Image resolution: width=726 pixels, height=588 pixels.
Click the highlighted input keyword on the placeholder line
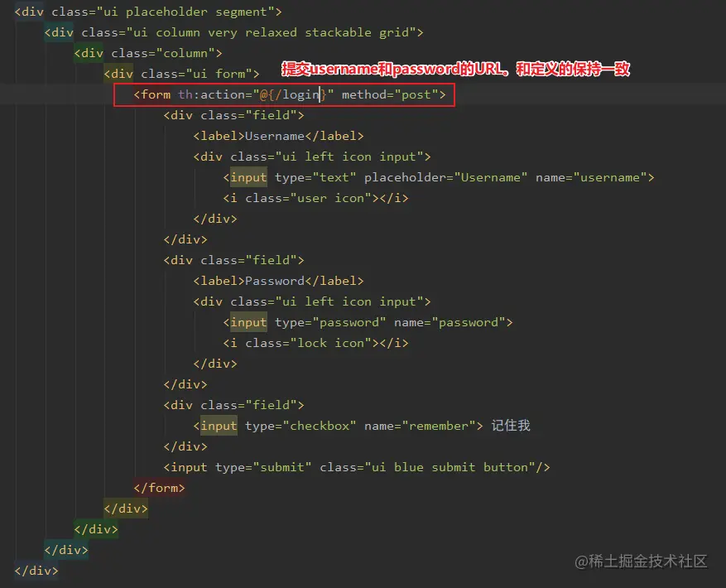(248, 177)
